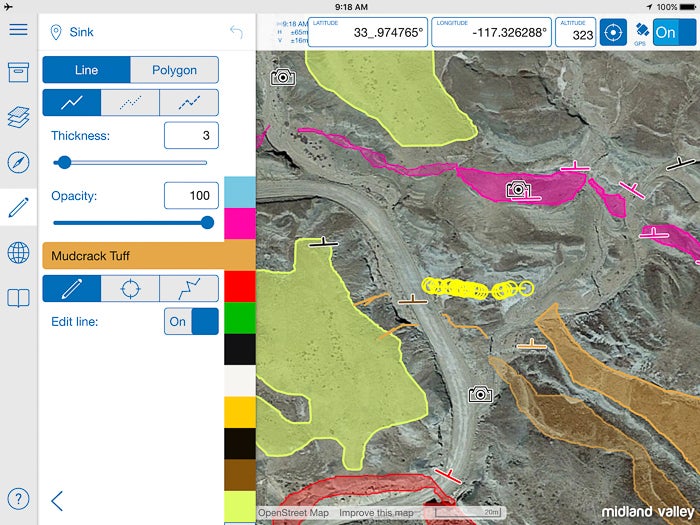Click the undo arrow beside Sink
This screenshot has width=700, height=525.
tap(236, 32)
